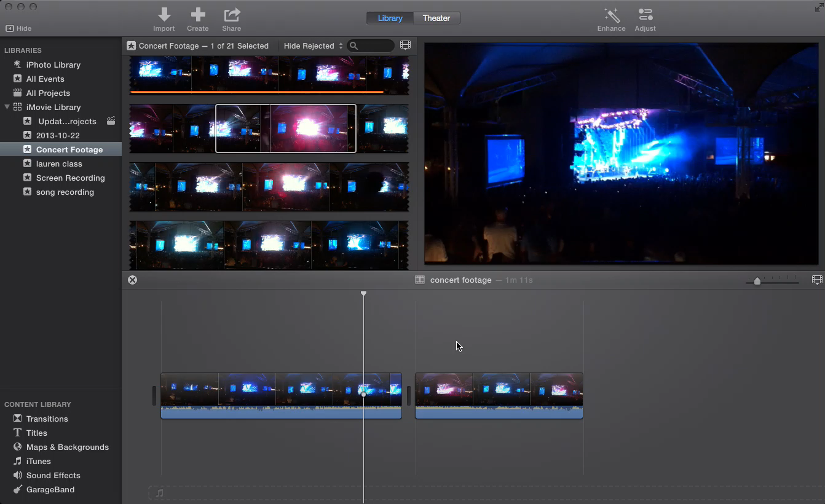
Task: Open timeline clip appearance settings icon
Action: [817, 280]
